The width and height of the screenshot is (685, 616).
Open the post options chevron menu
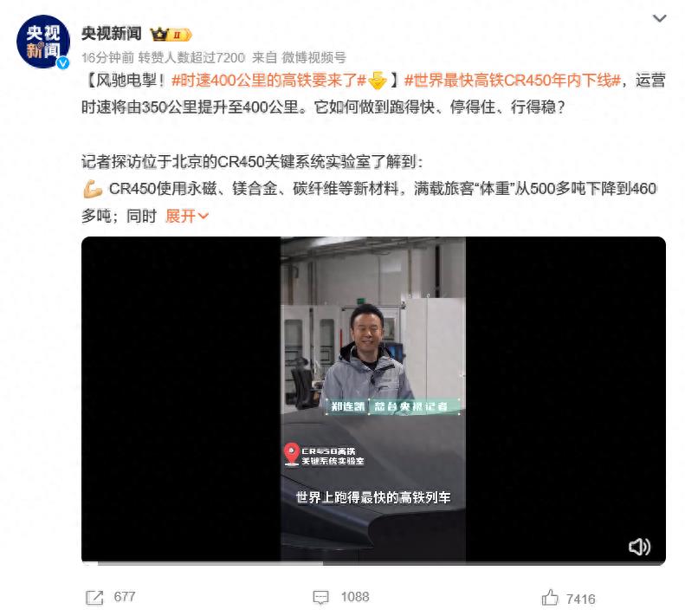(x=659, y=18)
